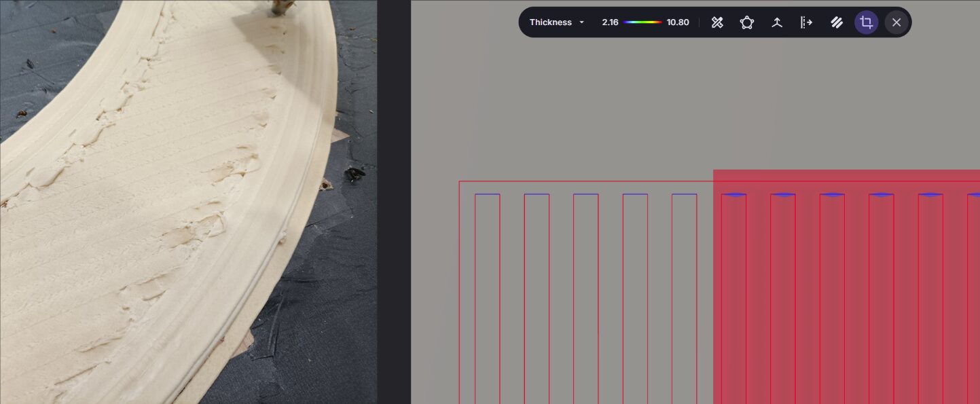The height and width of the screenshot is (404, 980).
Task: Close the floating analysis toolbar
Action: (x=896, y=22)
